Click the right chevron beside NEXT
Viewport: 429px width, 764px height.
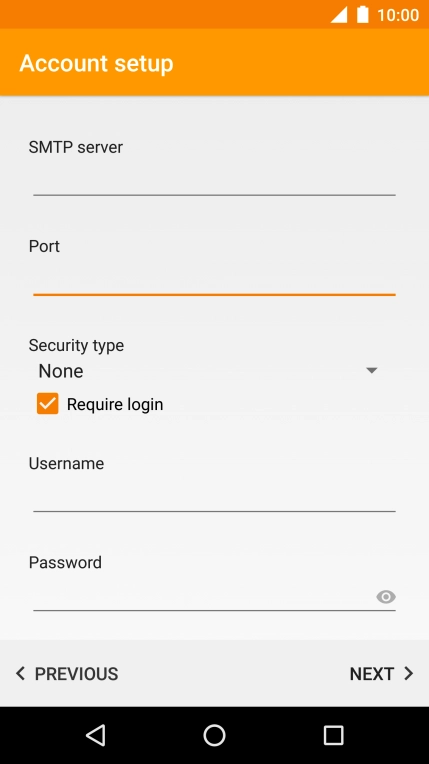[x=409, y=673]
